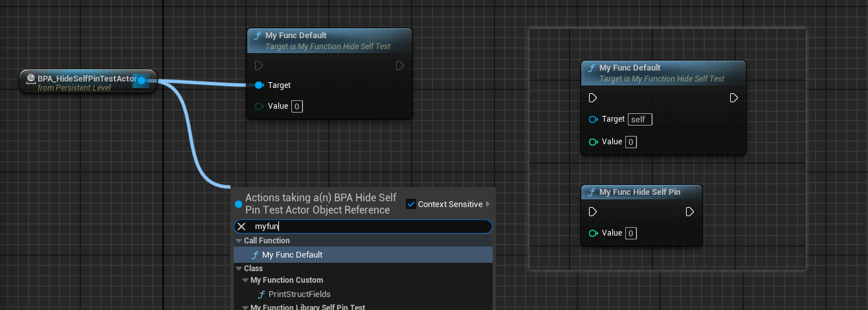
Task: Click the actor icon on BPA_HideSelfPinTestActor node
Action: coord(30,79)
